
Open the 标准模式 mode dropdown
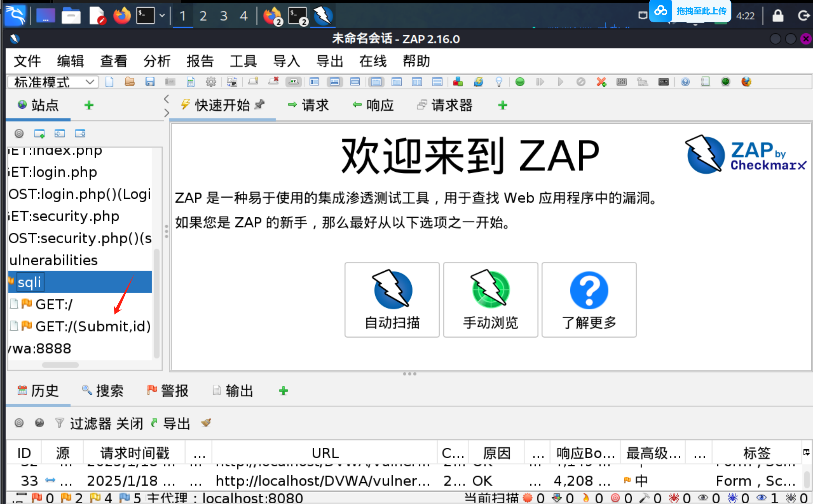coord(53,82)
